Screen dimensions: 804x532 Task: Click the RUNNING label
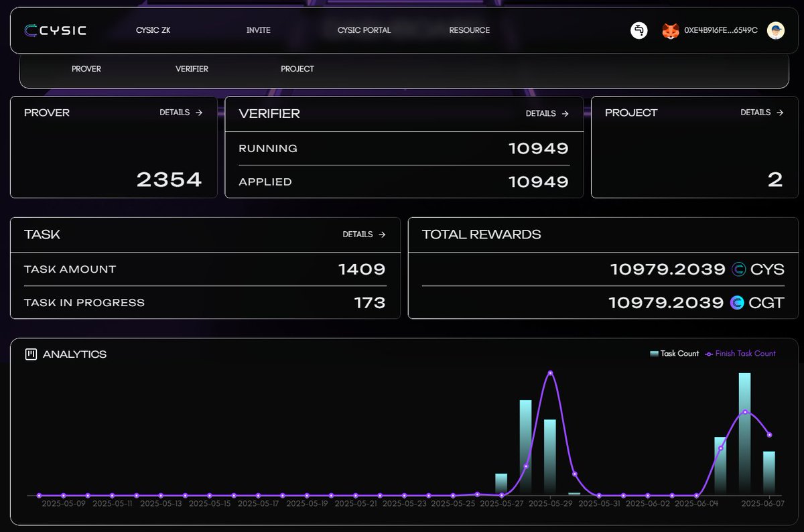click(268, 148)
